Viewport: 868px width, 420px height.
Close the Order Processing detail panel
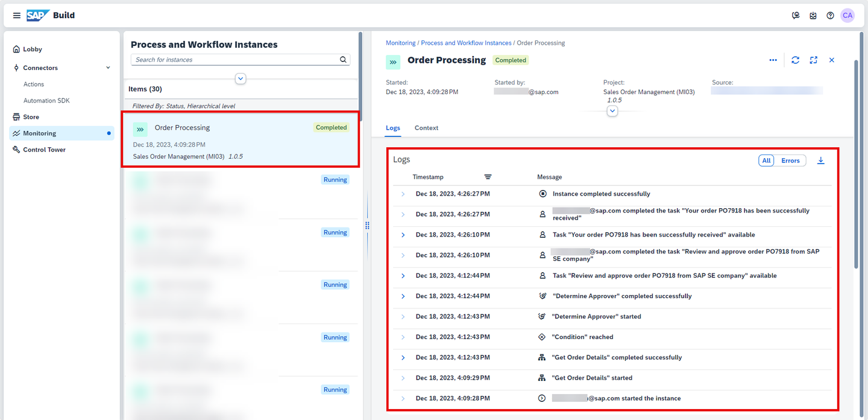pyautogui.click(x=832, y=60)
